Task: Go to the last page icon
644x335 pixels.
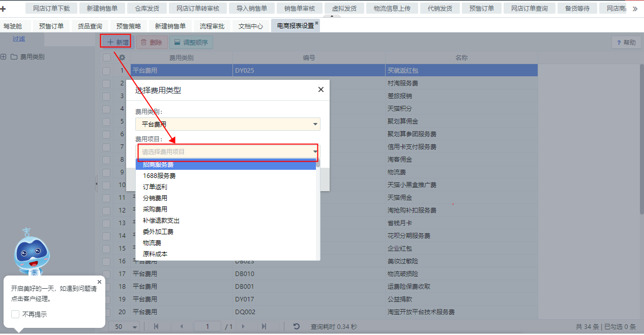Action: coord(264,326)
